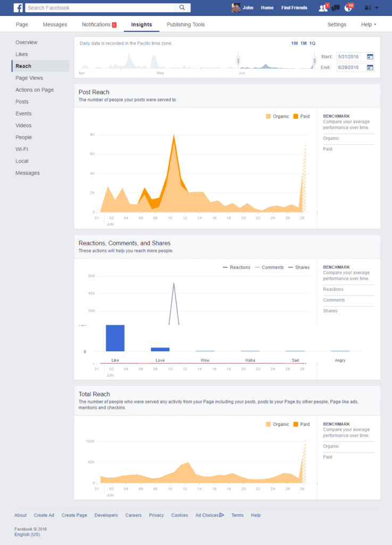Click the Ad Choices link

pyautogui.click(x=210, y=515)
